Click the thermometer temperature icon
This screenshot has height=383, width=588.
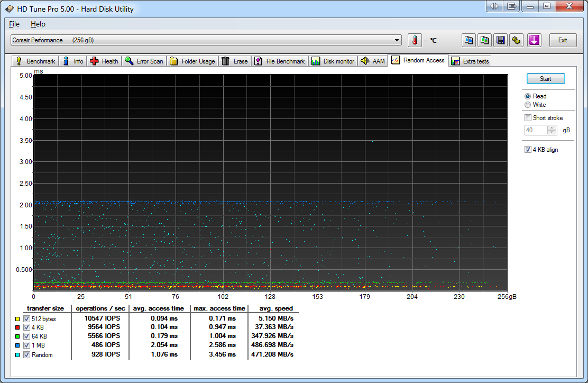pos(415,40)
